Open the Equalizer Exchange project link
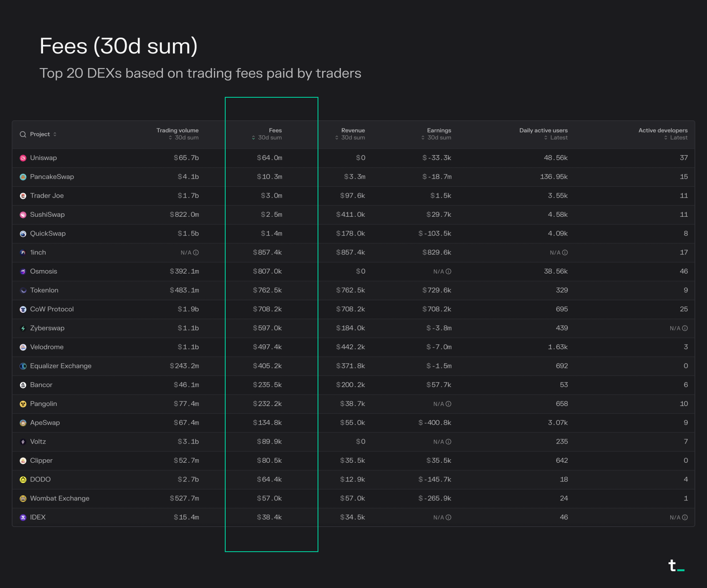The width and height of the screenshot is (707, 588). point(61,366)
